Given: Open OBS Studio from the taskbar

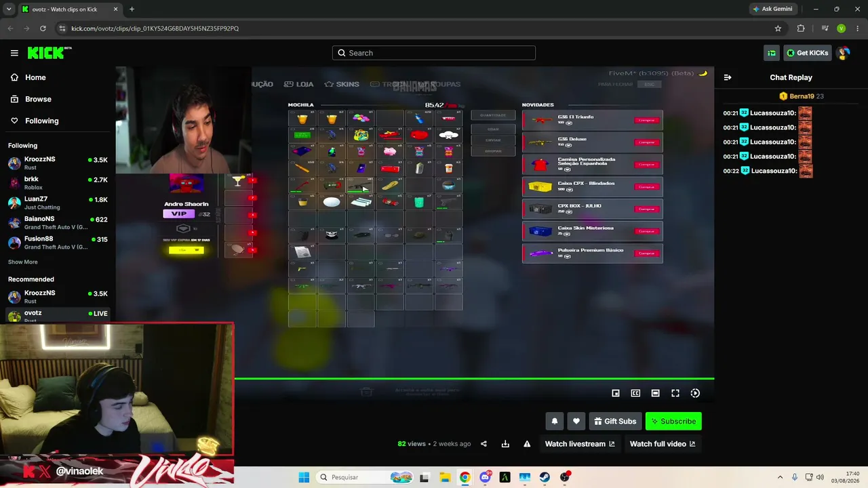Looking at the screenshot, I should (566, 477).
